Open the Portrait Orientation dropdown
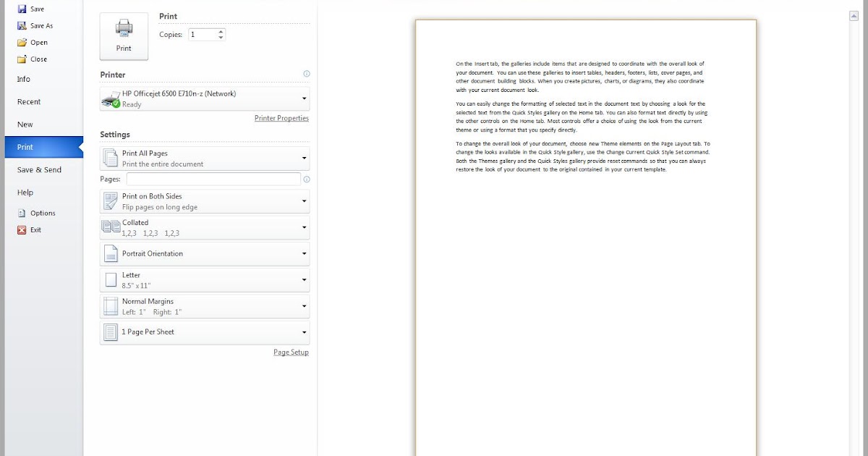 coord(302,253)
